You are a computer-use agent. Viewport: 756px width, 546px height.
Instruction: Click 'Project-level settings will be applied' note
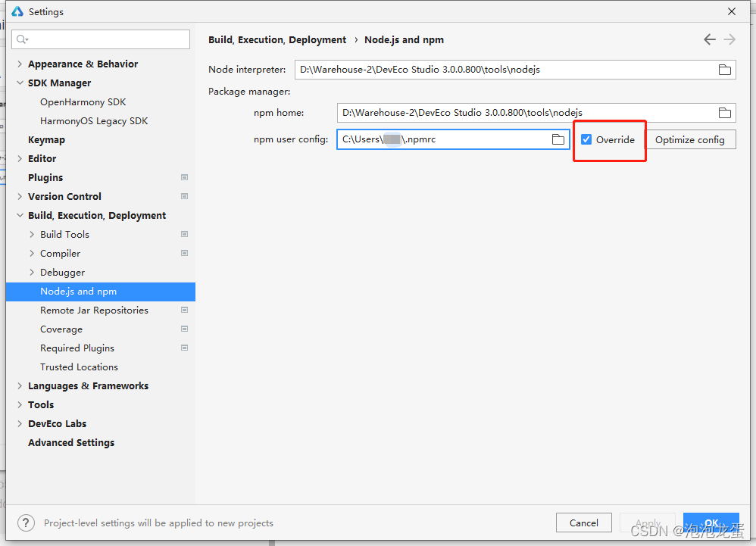(x=158, y=523)
